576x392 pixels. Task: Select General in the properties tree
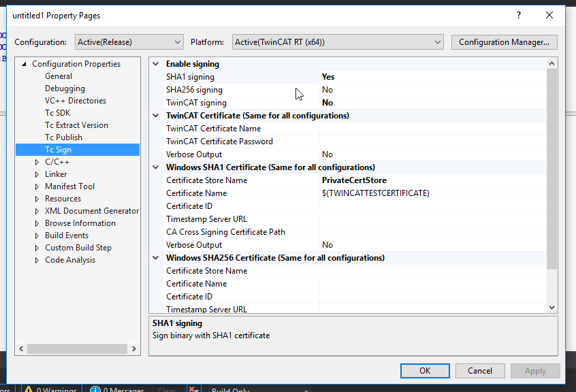[x=59, y=76]
